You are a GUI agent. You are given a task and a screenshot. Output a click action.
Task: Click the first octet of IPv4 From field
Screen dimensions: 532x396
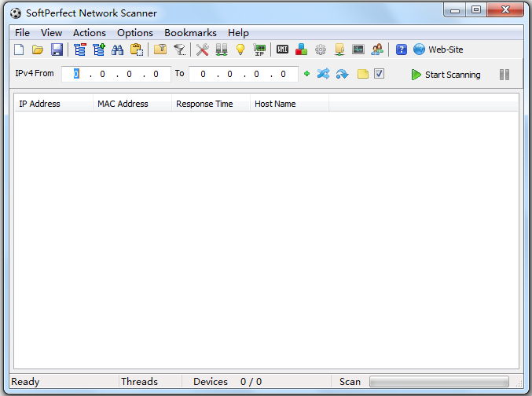point(77,74)
